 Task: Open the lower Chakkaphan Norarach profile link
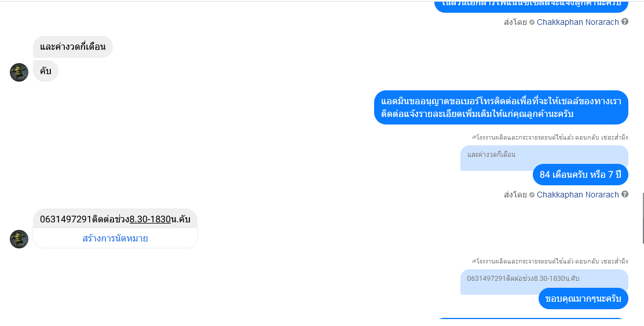pyautogui.click(x=577, y=195)
